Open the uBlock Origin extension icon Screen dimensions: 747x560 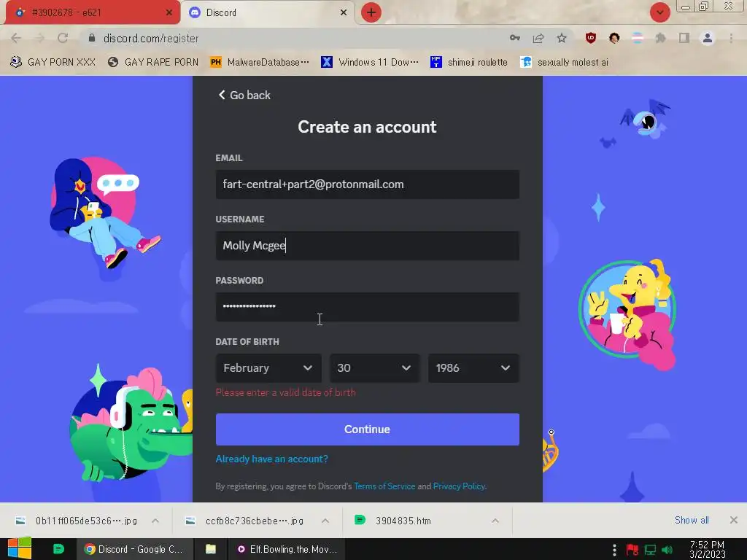click(591, 38)
